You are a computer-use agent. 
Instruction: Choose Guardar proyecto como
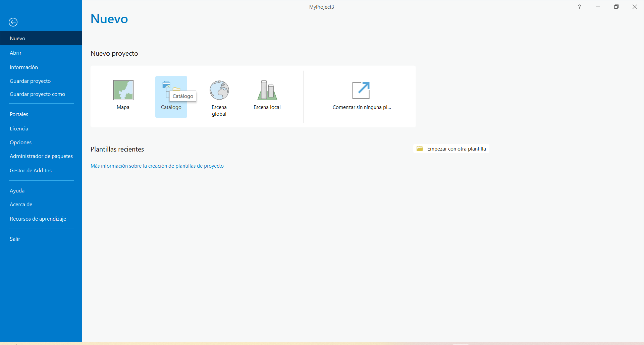tap(37, 94)
